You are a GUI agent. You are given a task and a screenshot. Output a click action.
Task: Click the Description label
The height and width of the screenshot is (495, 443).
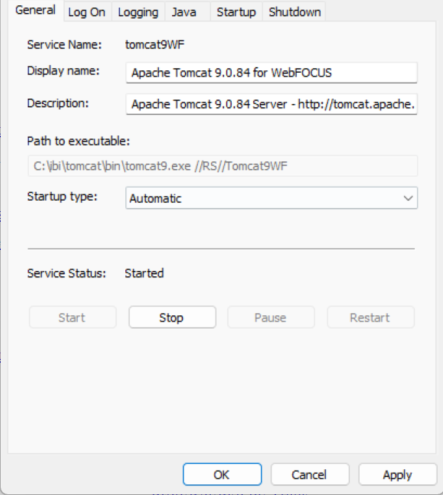pyautogui.click(x=58, y=103)
